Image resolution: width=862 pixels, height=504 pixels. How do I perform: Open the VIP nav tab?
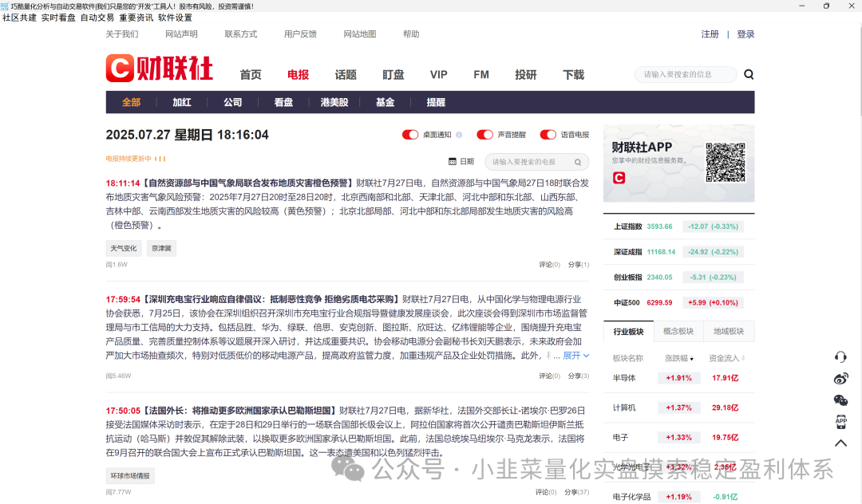pyautogui.click(x=439, y=75)
